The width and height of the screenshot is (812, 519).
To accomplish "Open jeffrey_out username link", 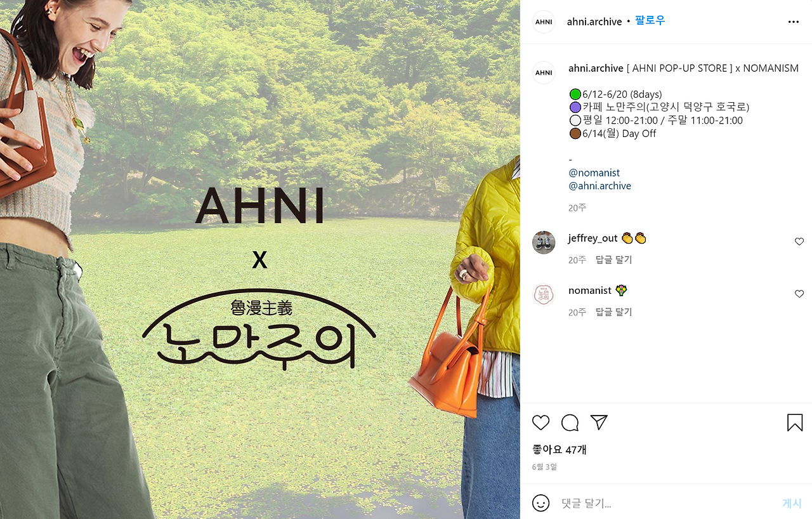I will [x=593, y=239].
